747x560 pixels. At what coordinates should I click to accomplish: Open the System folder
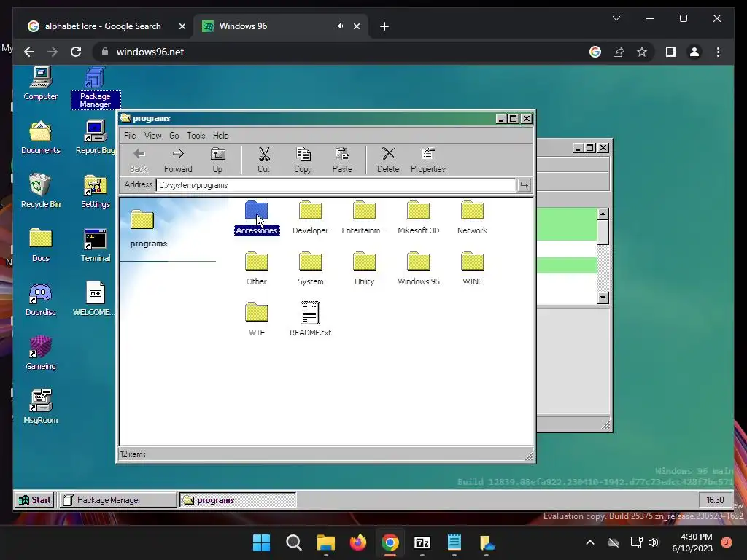[x=310, y=268]
